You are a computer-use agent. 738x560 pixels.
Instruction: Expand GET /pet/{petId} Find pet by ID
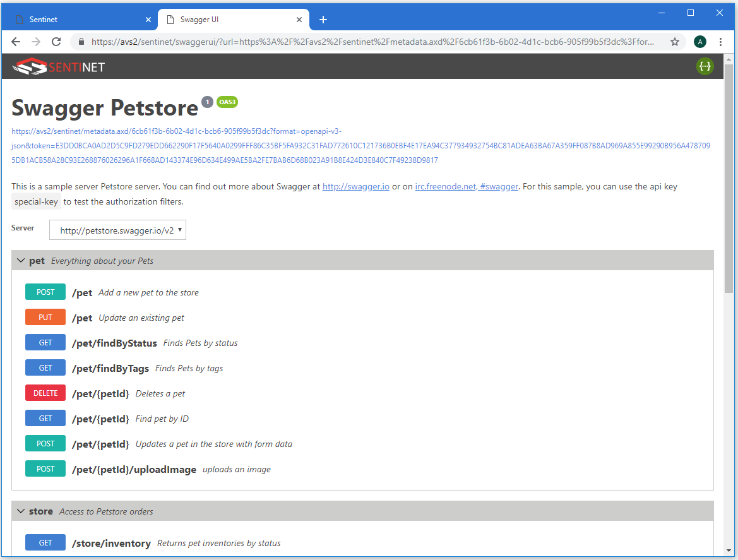pos(362,419)
